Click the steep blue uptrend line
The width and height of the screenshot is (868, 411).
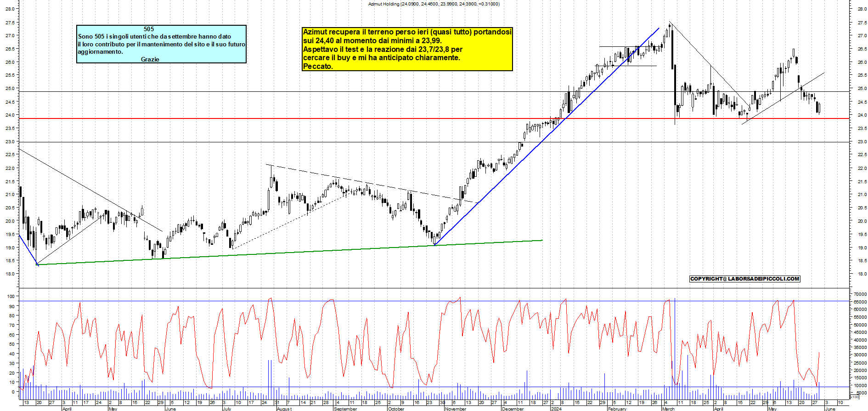(547, 136)
